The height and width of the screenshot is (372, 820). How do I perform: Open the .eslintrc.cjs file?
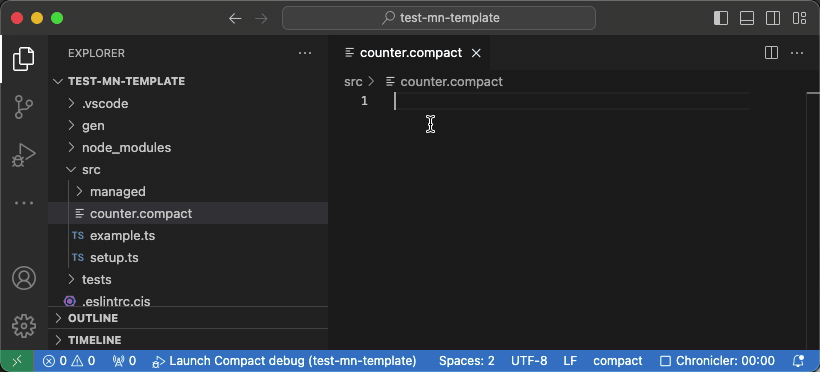click(x=188, y=301)
